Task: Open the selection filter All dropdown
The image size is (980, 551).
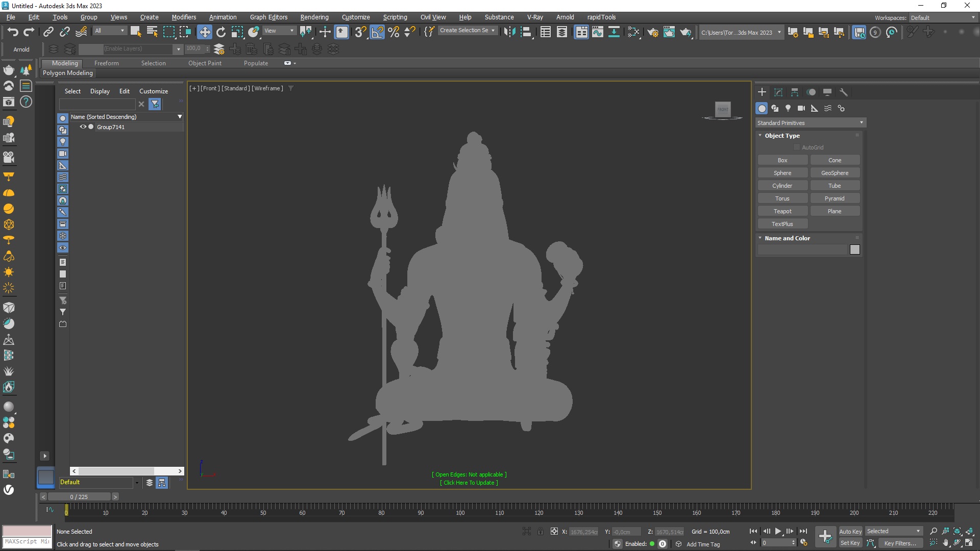Action: pyautogui.click(x=109, y=31)
